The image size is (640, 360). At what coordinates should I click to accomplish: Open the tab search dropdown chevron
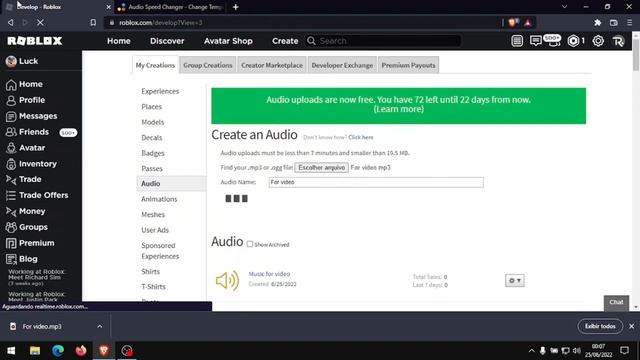[x=564, y=7]
